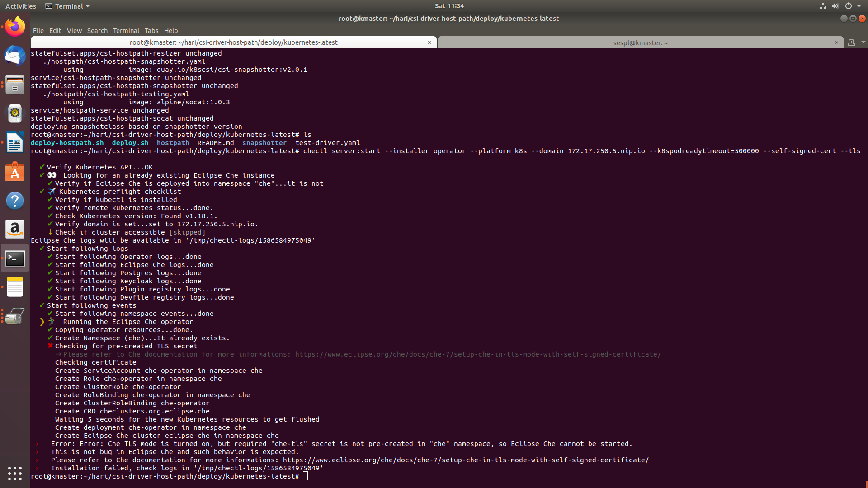Show all applications via the grid icon

(x=15, y=473)
